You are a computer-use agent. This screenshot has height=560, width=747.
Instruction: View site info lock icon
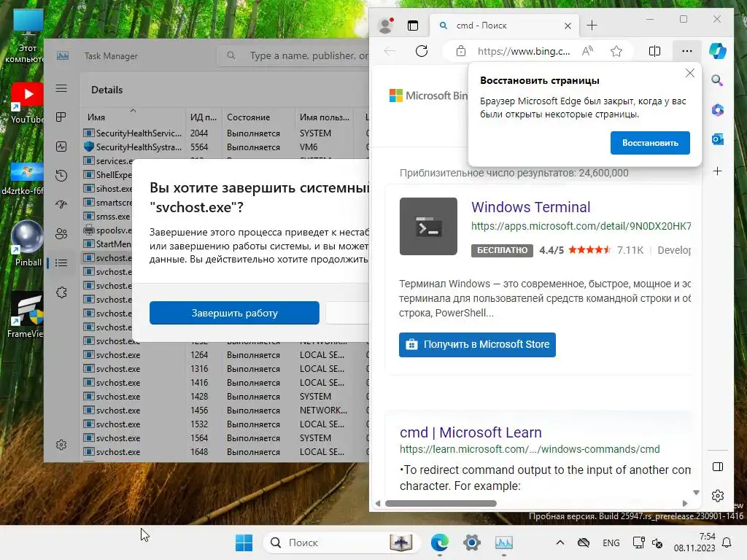461,51
